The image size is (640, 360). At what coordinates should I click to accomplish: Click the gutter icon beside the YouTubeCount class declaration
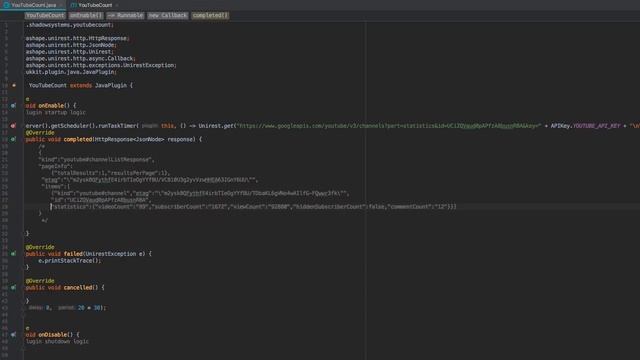(14, 85)
